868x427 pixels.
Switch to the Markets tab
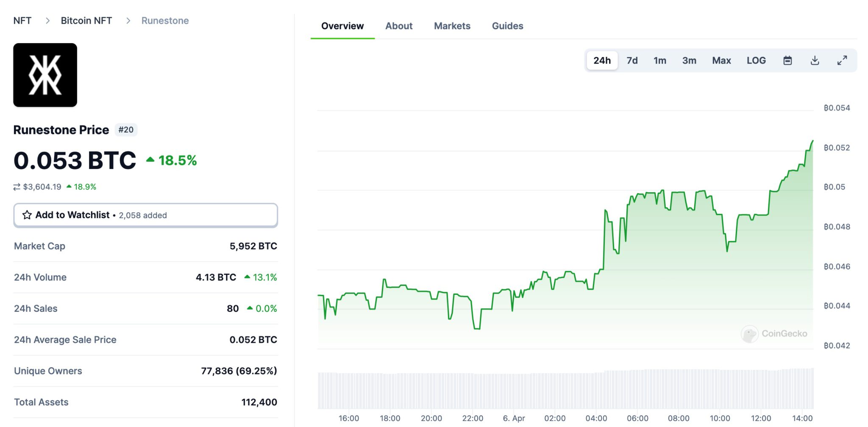tap(452, 26)
